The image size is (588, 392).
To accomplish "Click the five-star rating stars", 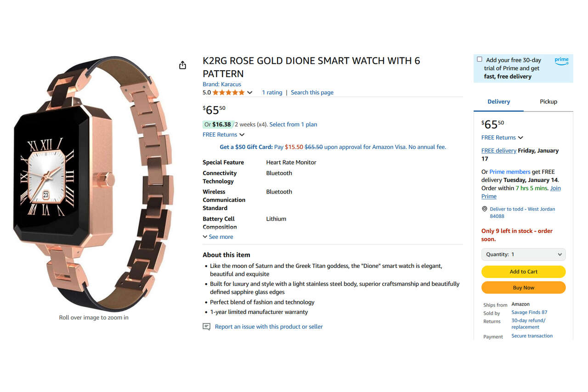I will point(228,92).
